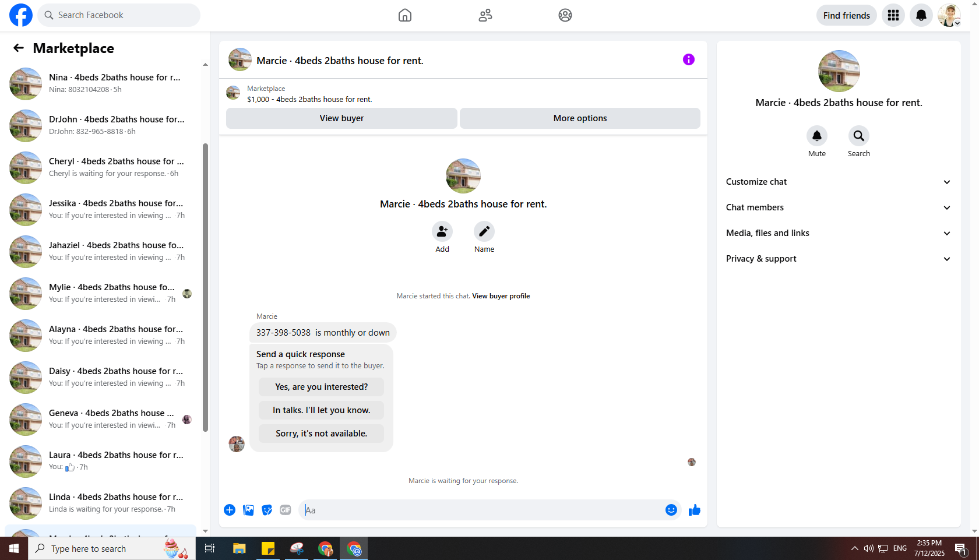Open the Menu grid icon

(893, 15)
